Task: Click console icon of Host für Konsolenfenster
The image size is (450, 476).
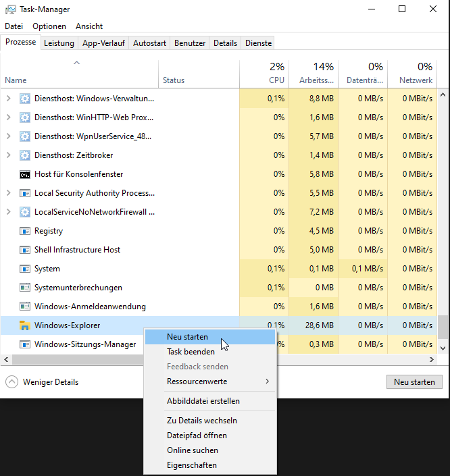Action: 25,174
